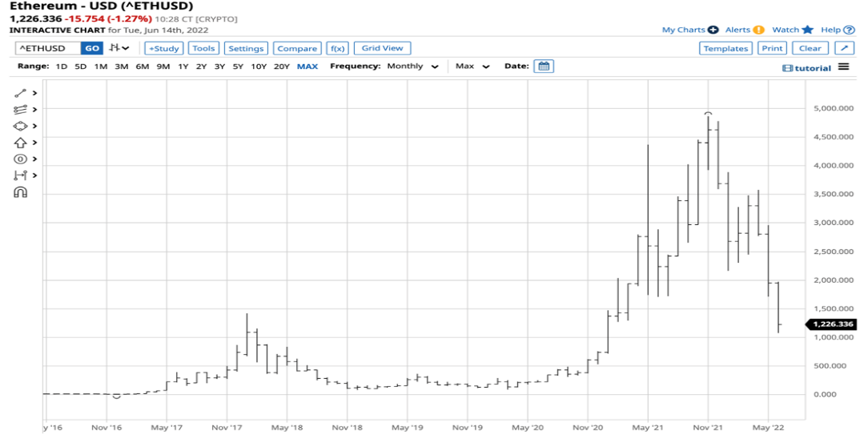Set range to 9M
868x443 pixels.
pyautogui.click(x=163, y=66)
